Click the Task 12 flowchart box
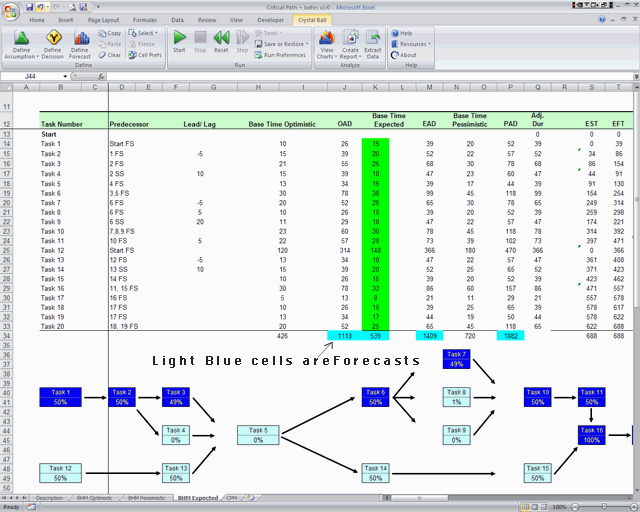The height and width of the screenshot is (512, 640). [60, 473]
